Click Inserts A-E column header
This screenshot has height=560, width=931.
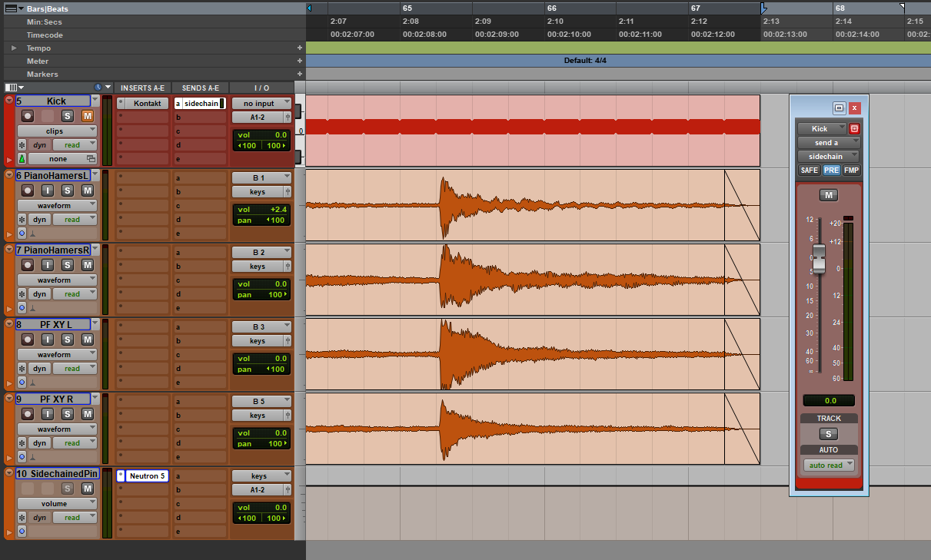(x=142, y=88)
